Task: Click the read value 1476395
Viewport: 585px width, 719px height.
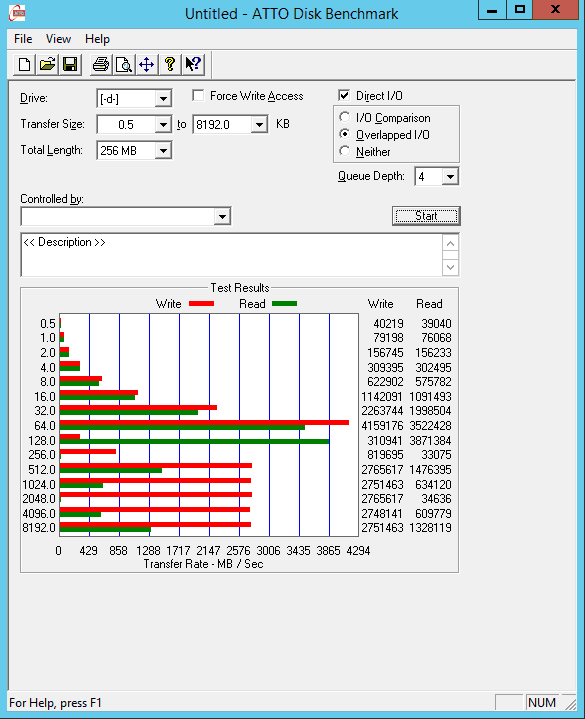Action: [430, 470]
